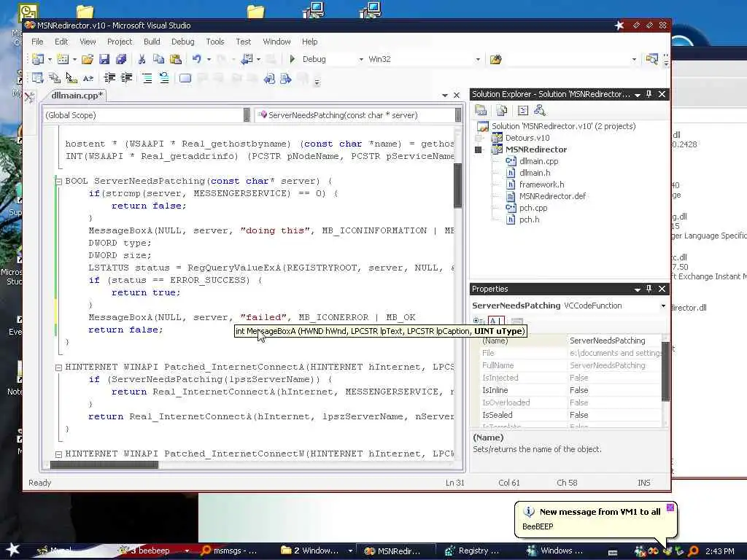Viewport: 747px width, 560px height.
Task: Open the Properties object selector dropdown
Action: pyautogui.click(x=663, y=306)
